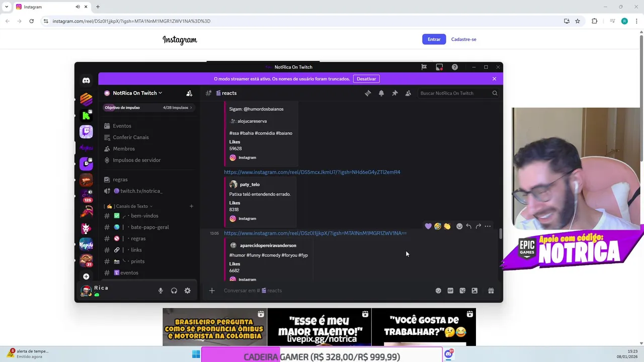Open Discord user settings gear
Screen dimensions: 644x362
(188, 291)
